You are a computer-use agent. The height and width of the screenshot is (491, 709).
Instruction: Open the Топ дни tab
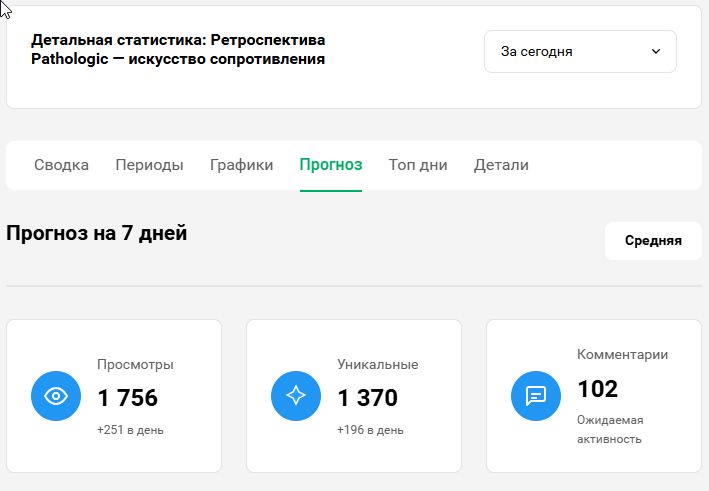(418, 165)
